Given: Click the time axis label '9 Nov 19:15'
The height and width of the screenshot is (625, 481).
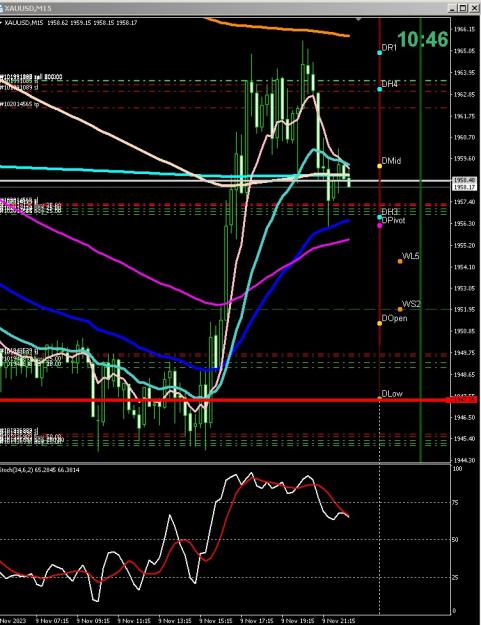Looking at the screenshot, I should (298, 621).
